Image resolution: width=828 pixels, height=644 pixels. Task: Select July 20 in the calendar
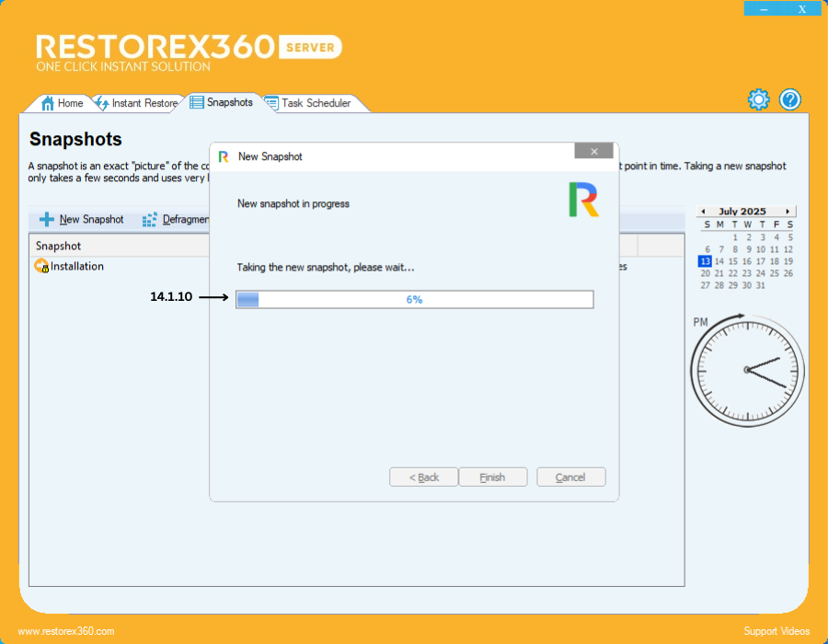click(x=705, y=273)
